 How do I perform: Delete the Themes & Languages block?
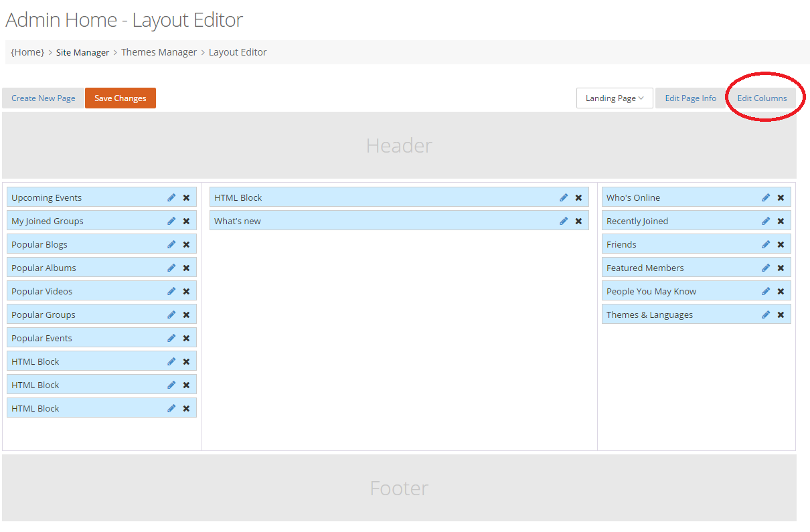(x=781, y=315)
